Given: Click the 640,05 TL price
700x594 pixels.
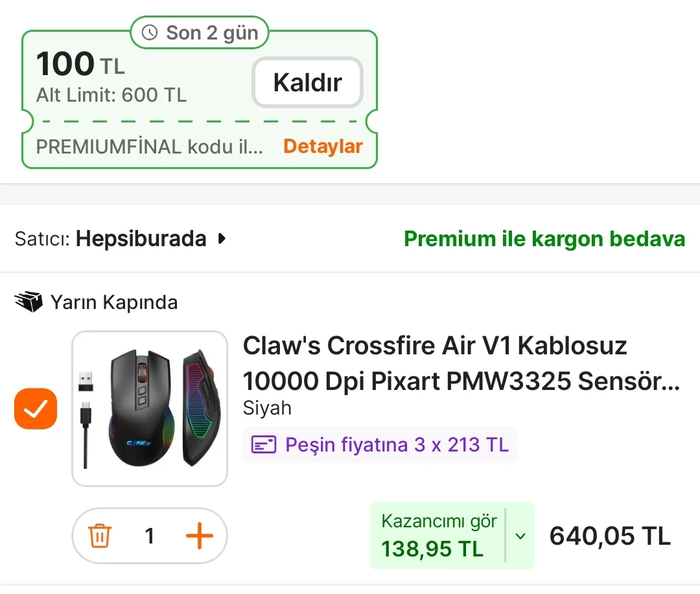Looking at the screenshot, I should (x=609, y=536).
